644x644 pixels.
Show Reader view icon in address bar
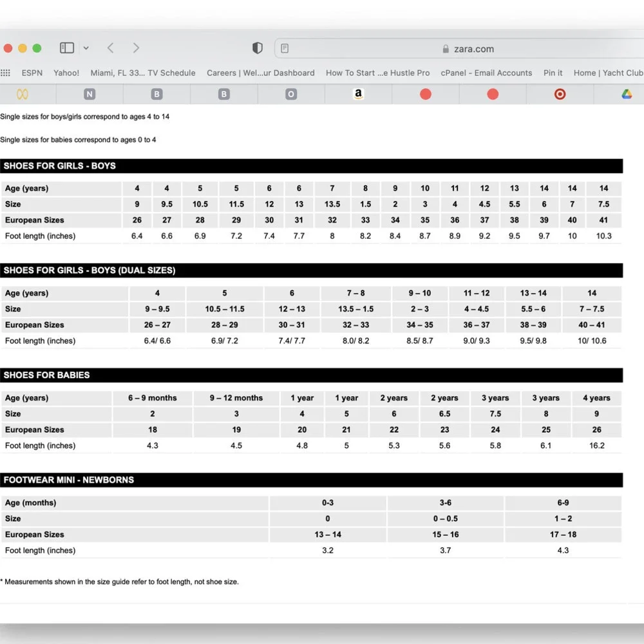pos(285,48)
